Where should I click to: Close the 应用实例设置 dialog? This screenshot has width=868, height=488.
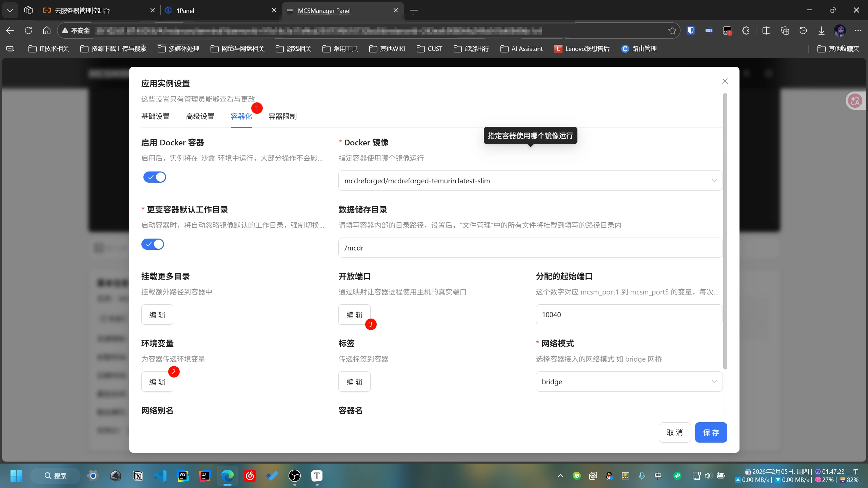pyautogui.click(x=725, y=81)
